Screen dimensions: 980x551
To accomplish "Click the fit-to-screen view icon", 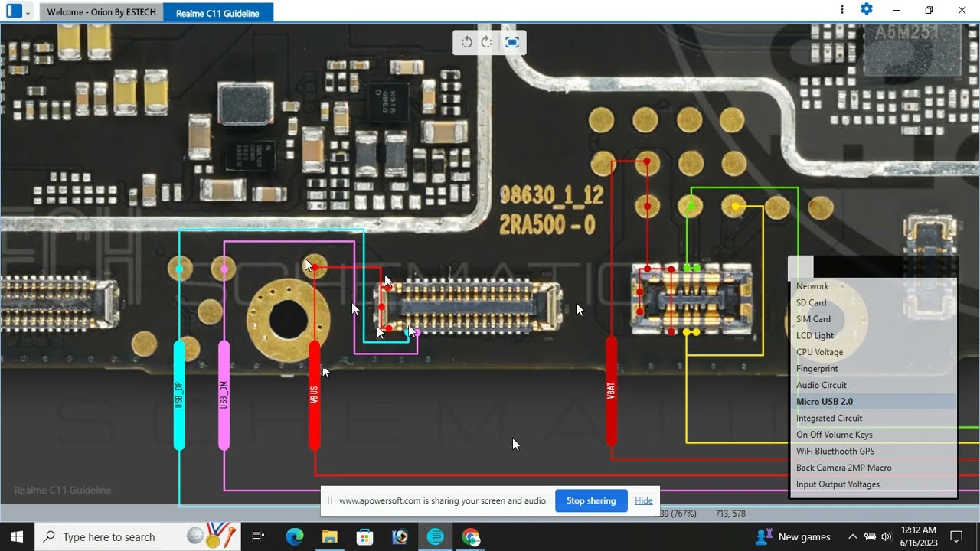I will (512, 42).
